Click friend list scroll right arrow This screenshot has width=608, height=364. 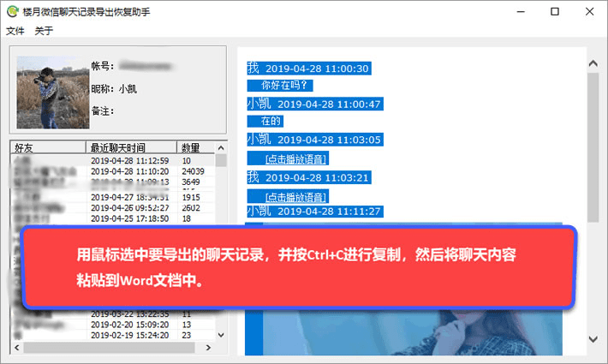point(208,348)
